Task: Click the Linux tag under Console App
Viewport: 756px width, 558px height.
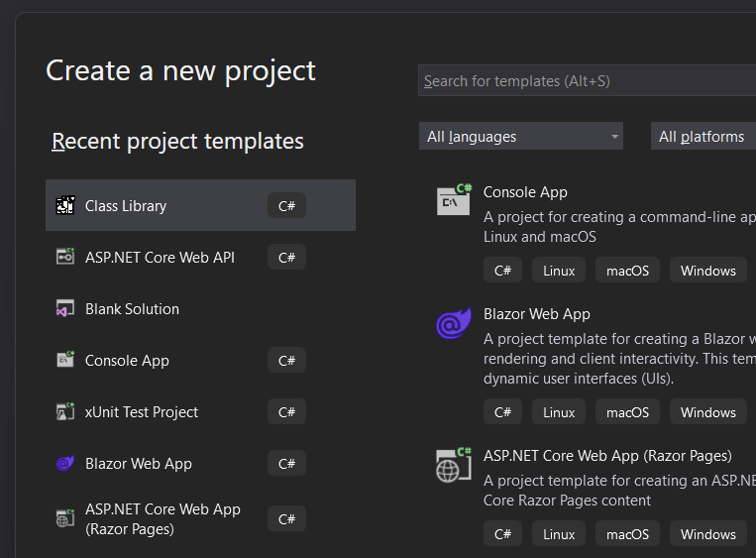Action: coord(559,271)
